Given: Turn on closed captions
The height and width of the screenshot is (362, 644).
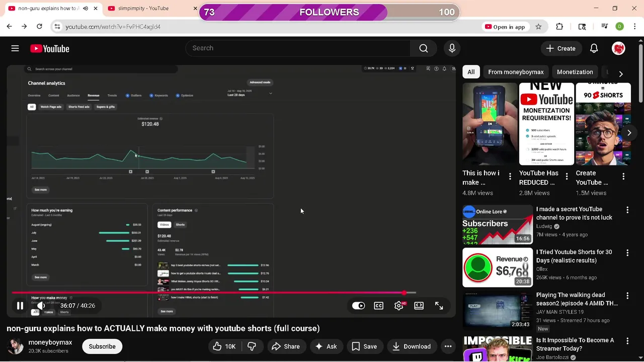Looking at the screenshot, I should [378, 306].
